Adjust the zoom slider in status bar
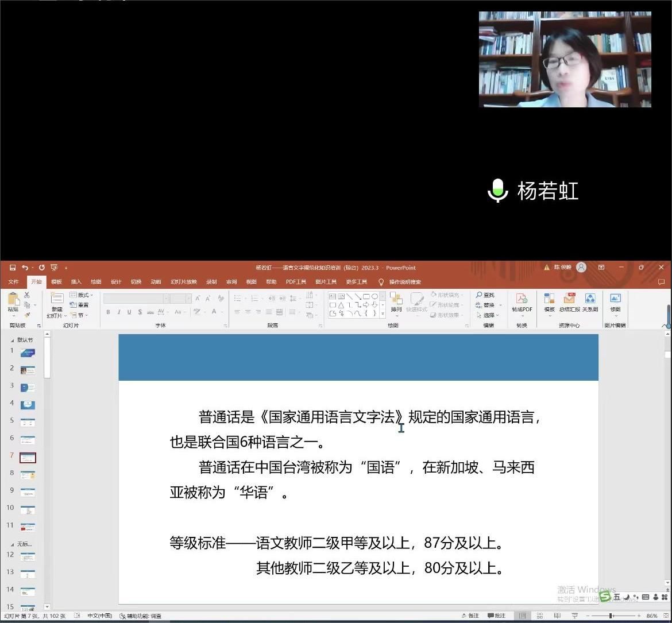Screen dimensions: 672x623 611,616
